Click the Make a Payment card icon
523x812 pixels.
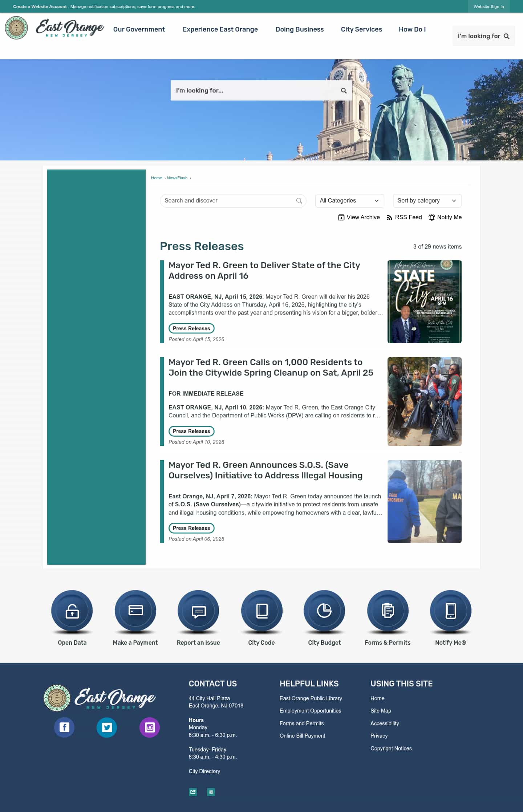click(135, 611)
